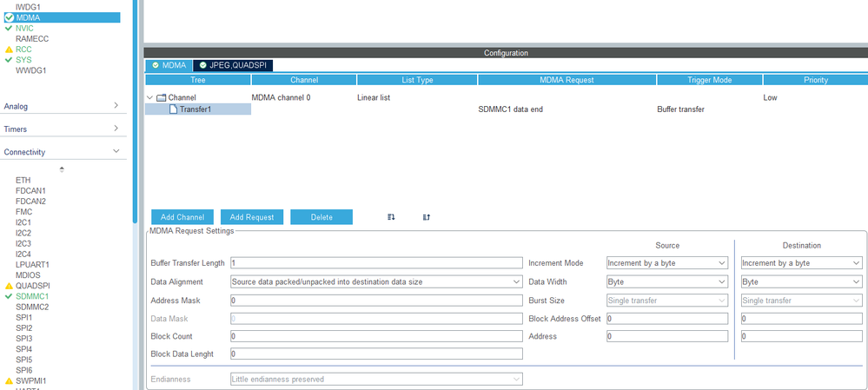Open Destination Burst Size dropdown

(802, 301)
